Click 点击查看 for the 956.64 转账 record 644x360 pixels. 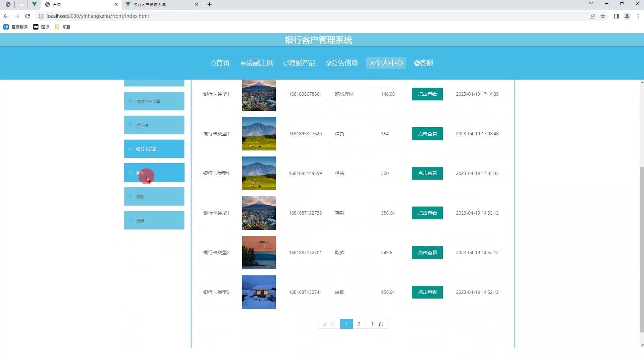coord(427,292)
